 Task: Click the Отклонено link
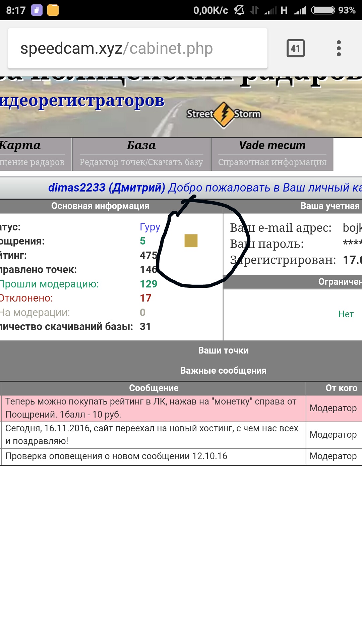point(26,298)
